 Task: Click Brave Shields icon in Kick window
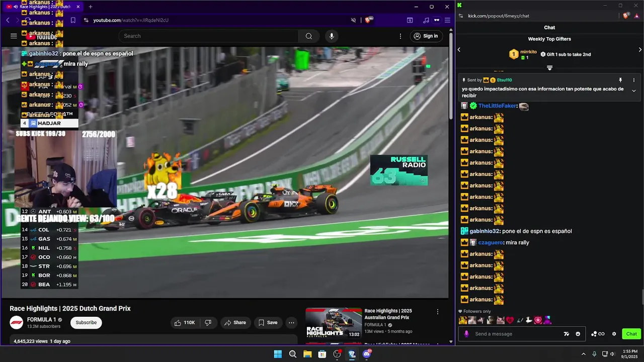point(626,16)
